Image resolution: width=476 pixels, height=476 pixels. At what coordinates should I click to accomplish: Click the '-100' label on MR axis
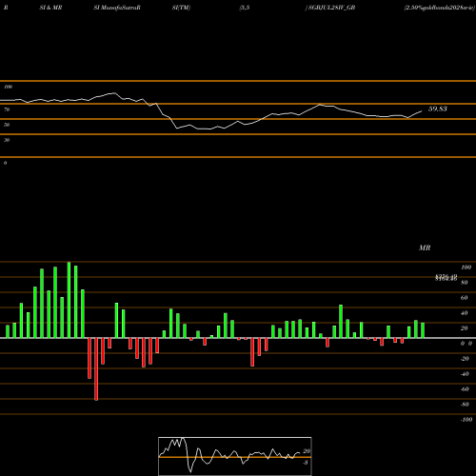466,420
